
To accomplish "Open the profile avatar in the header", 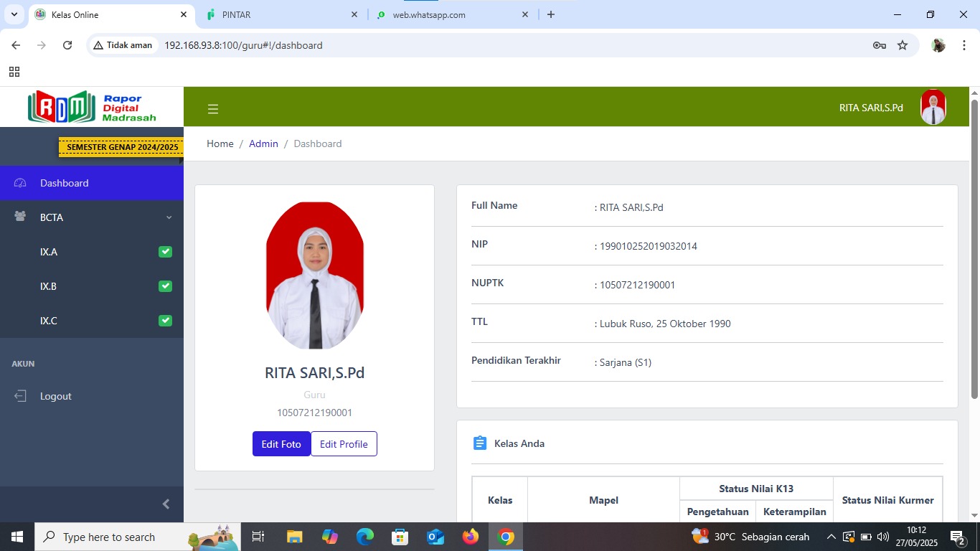I will pyautogui.click(x=933, y=107).
